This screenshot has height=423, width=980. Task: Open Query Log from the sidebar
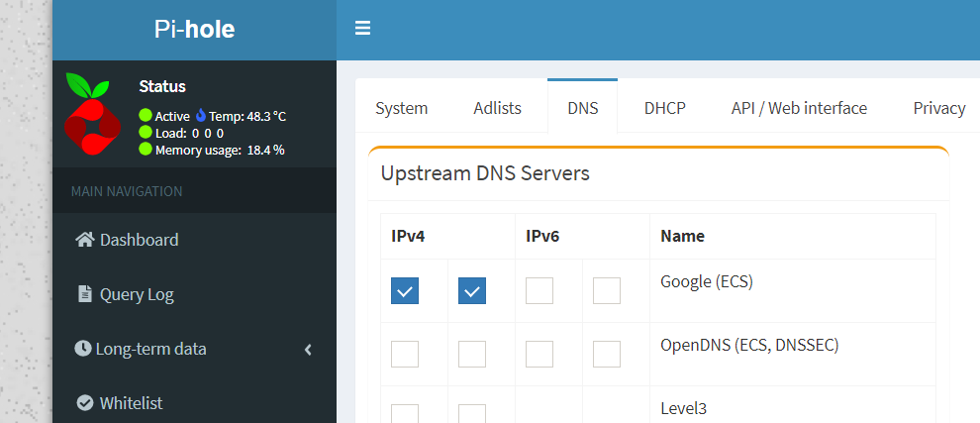coord(194,294)
